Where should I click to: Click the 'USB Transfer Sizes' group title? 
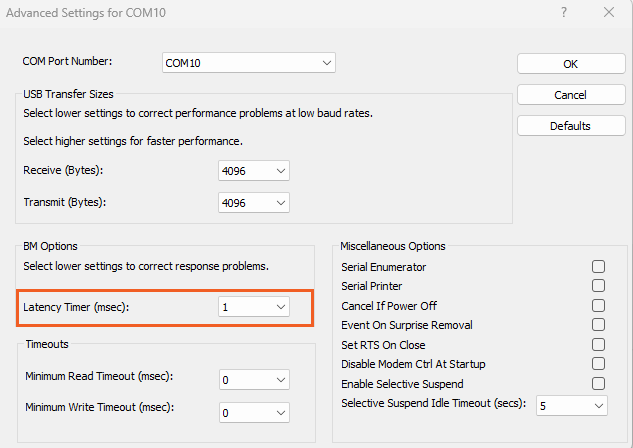[68, 94]
